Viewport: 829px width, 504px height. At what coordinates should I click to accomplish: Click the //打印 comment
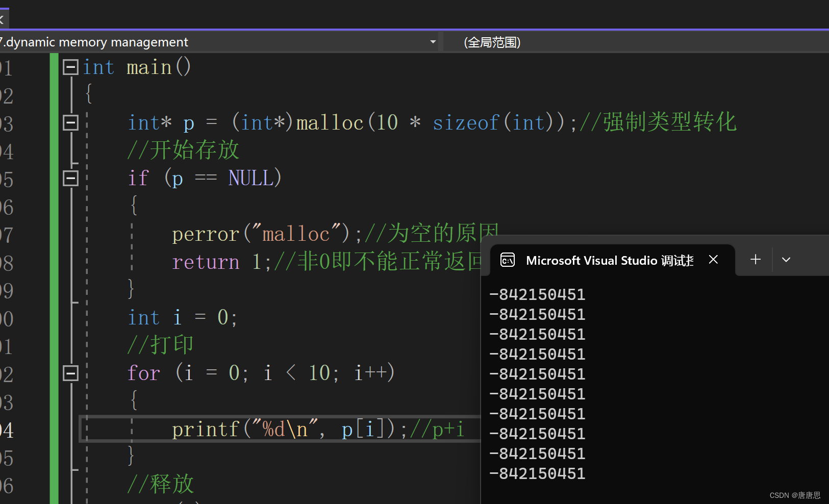tap(161, 345)
